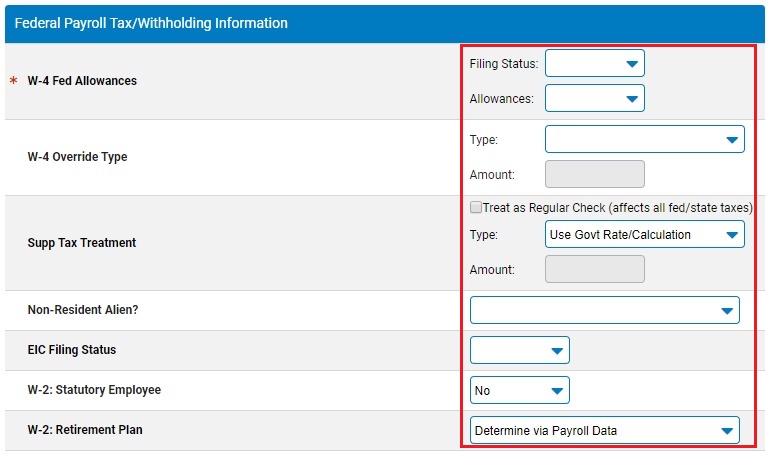
Task: Click the EIC Filing Status label
Action: pyautogui.click(x=72, y=350)
